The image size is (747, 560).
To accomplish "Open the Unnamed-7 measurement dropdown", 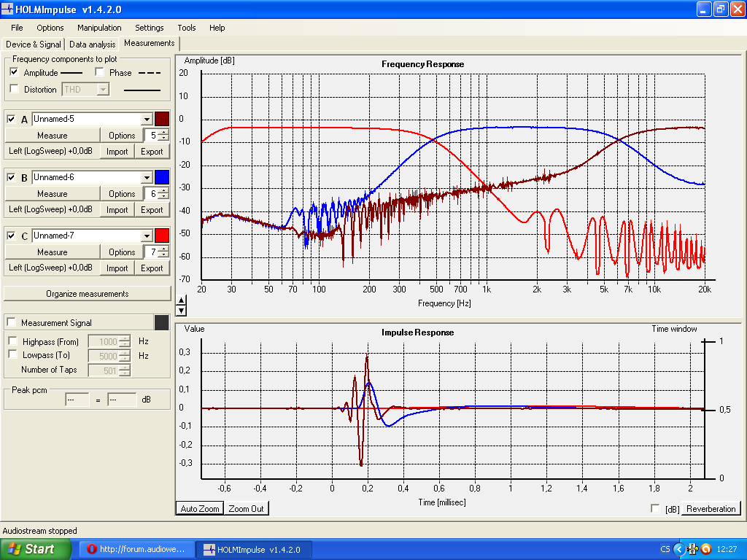I will point(147,236).
